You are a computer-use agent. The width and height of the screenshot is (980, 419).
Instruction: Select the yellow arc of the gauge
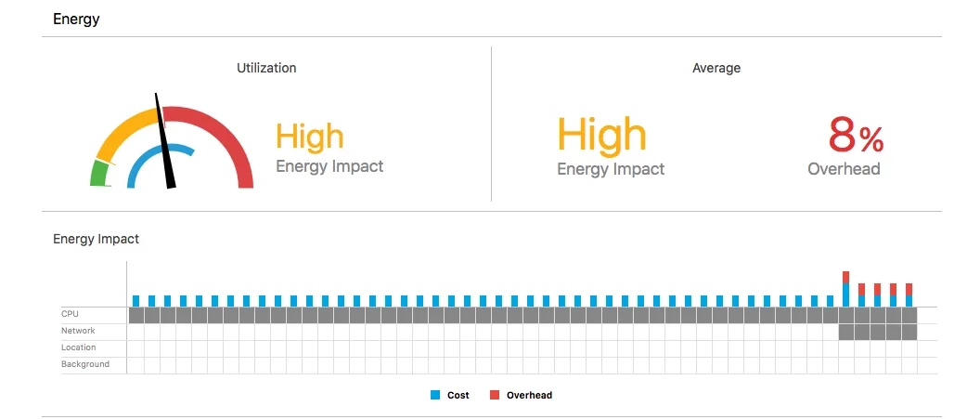click(x=124, y=130)
